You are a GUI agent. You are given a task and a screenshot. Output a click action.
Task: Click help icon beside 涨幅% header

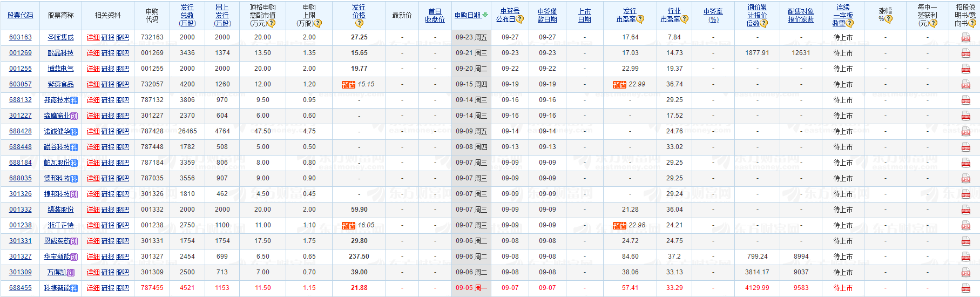(x=889, y=19)
